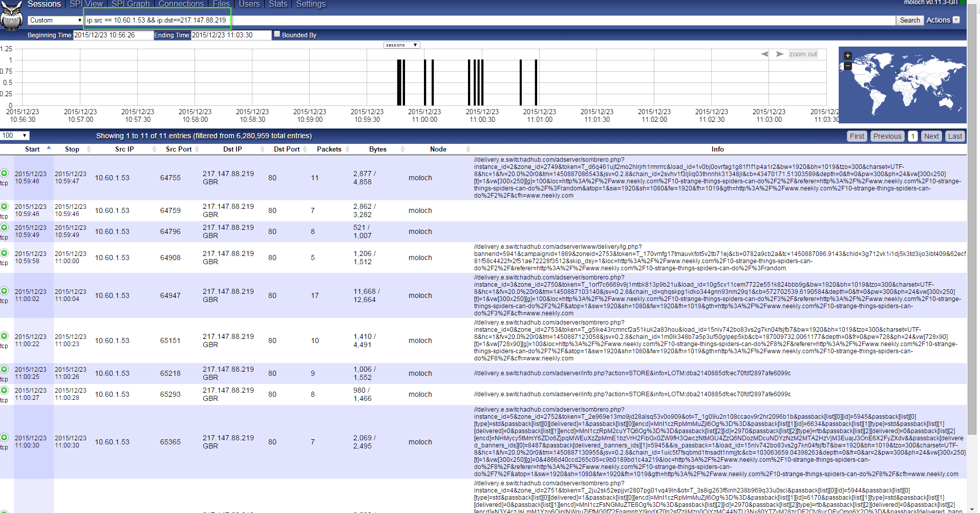Click the Search button
Image resolution: width=980 pixels, height=513 pixels.
pyautogui.click(x=909, y=20)
